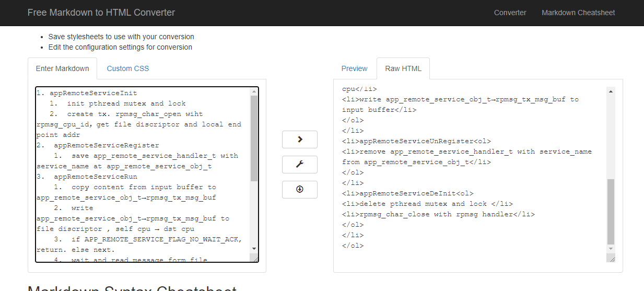
Task: Go to Converter in the navbar
Action: tap(510, 13)
